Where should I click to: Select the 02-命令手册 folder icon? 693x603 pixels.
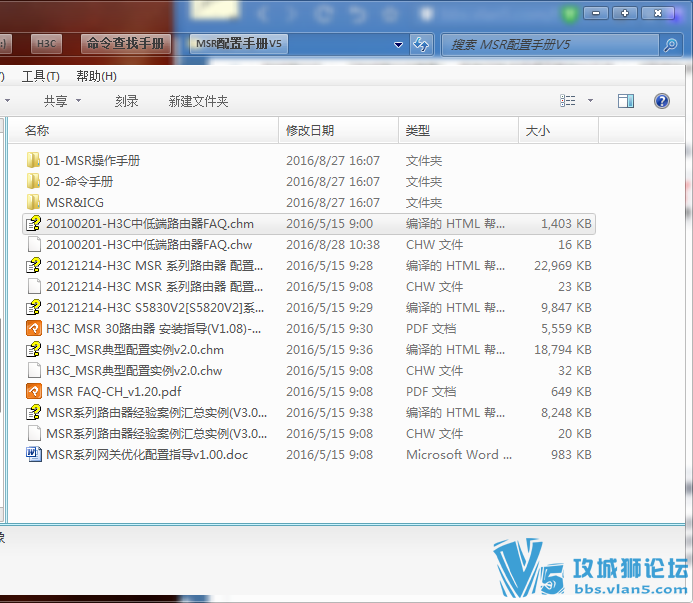click(34, 182)
